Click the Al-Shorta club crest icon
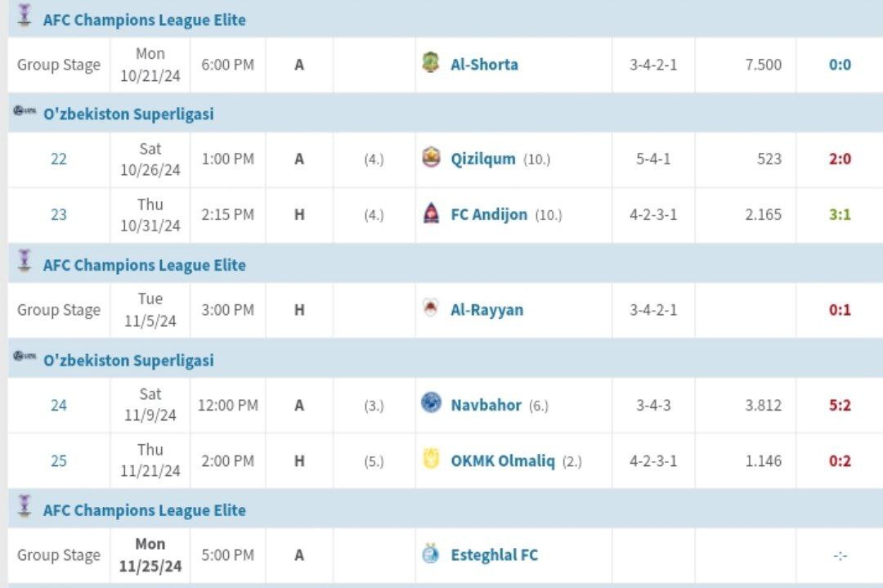 click(x=431, y=63)
